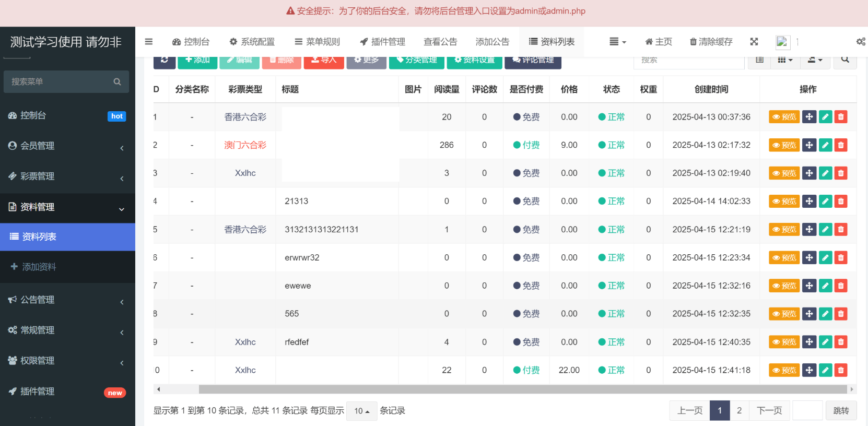
Task: Click the drag handle for the erwrwr32 row
Action: pyautogui.click(x=809, y=258)
